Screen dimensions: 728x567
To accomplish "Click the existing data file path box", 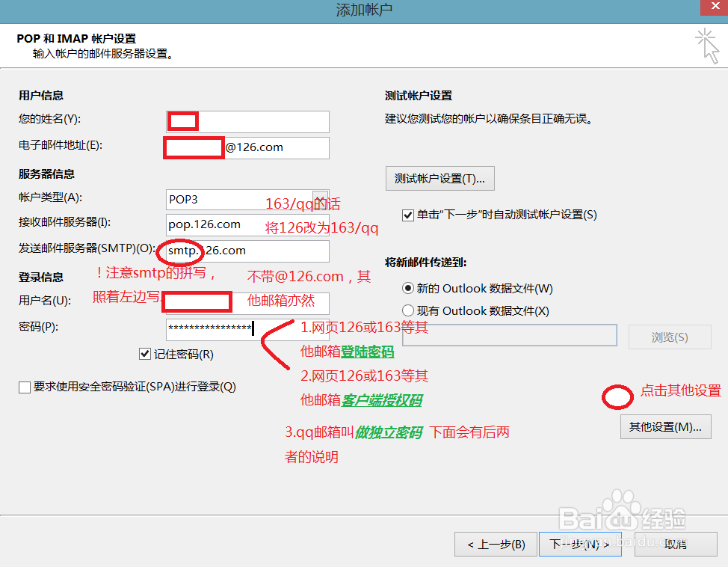I will (x=510, y=335).
